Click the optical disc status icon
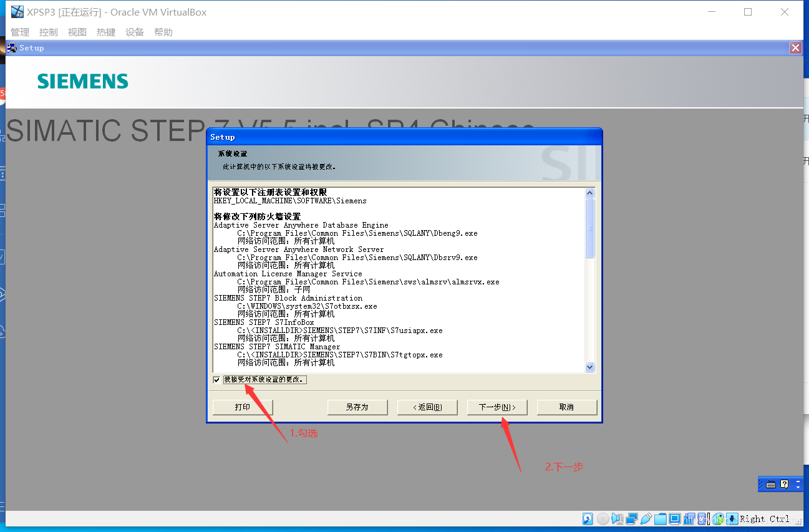 click(x=603, y=519)
